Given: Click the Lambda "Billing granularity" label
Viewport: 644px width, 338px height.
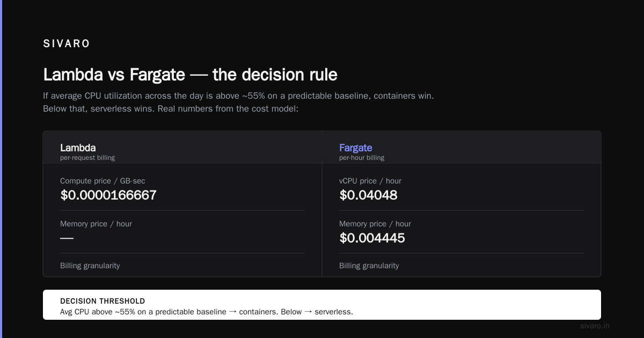Looking at the screenshot, I should [90, 266].
